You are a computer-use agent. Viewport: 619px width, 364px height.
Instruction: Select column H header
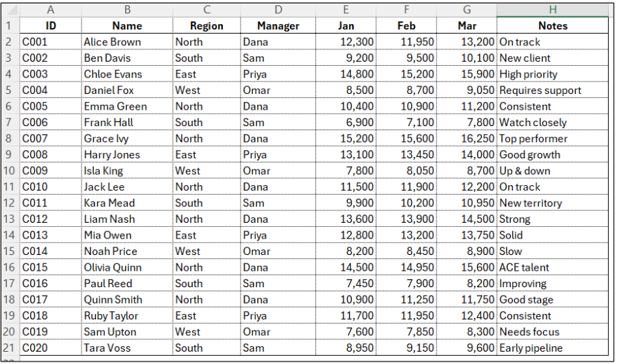(553, 10)
